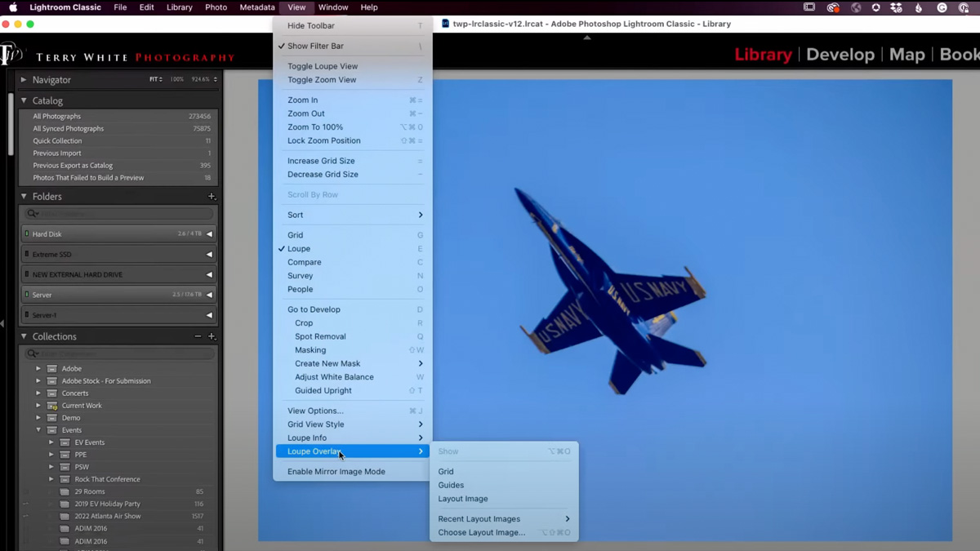The width and height of the screenshot is (980, 551).
Task: Switch to the Develop module
Action: pyautogui.click(x=840, y=55)
